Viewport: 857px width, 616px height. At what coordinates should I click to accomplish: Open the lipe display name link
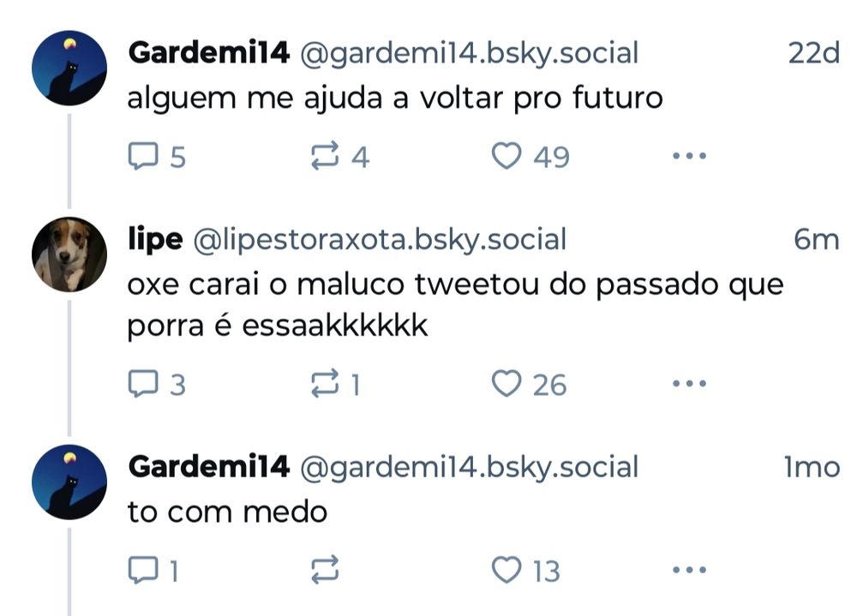[154, 240]
